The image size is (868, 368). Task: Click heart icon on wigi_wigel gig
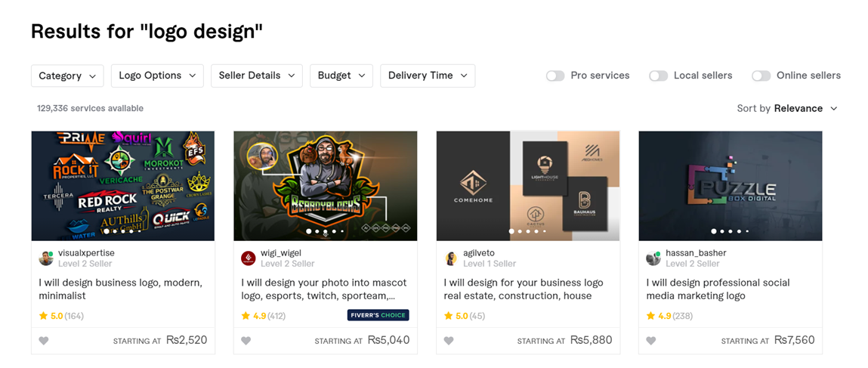(246, 341)
